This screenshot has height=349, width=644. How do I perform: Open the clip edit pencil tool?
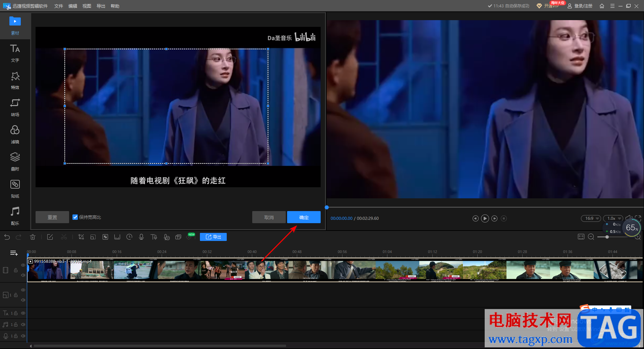click(50, 237)
